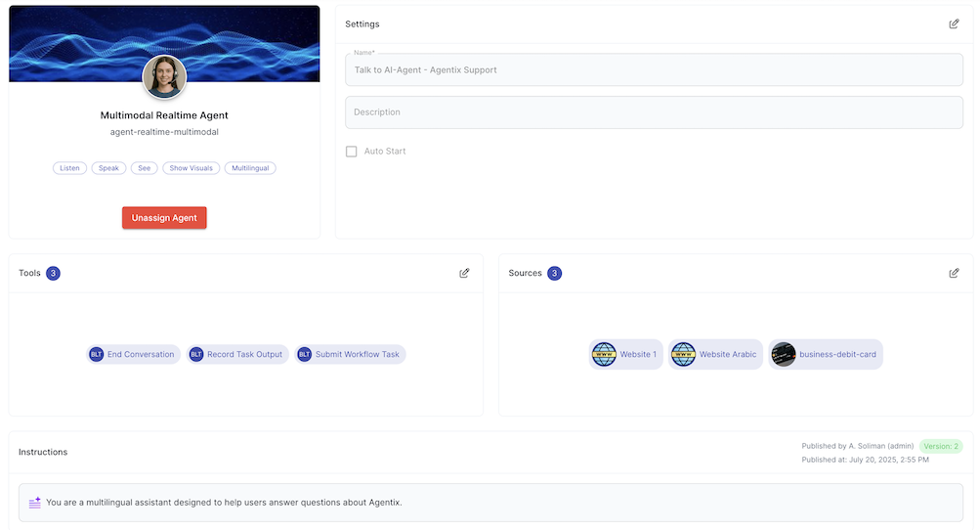The image size is (980, 530).
Task: Click the Tools panel heading
Action: click(x=29, y=273)
